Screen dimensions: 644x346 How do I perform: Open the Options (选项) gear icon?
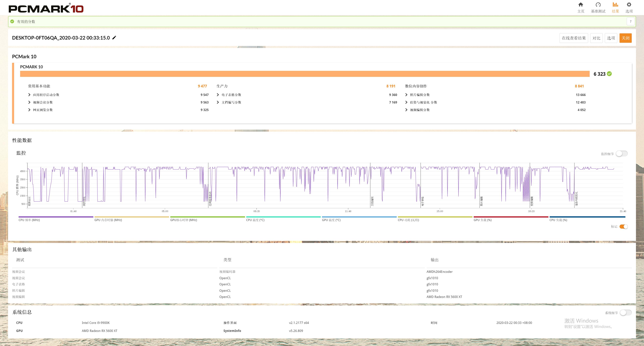coord(629,5)
